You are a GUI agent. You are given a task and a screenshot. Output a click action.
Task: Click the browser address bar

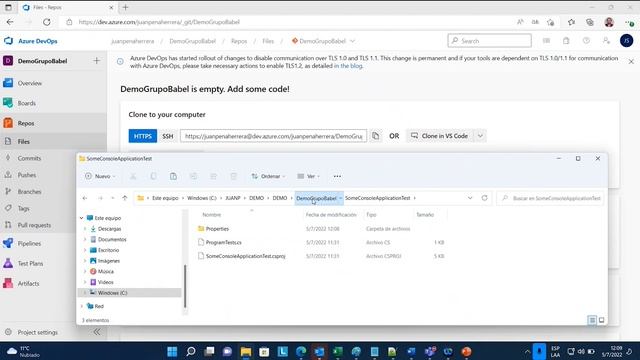[x=286, y=22]
